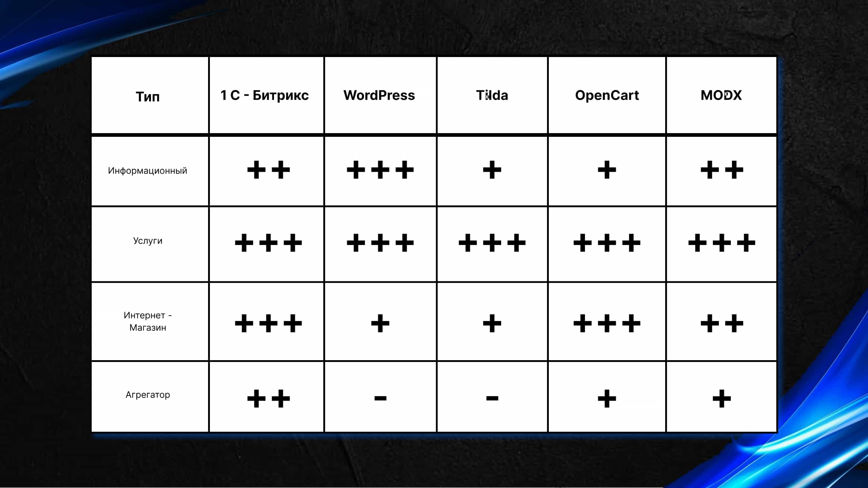Click the Информационный row label
This screenshot has height=488, width=868.
pyautogui.click(x=147, y=170)
